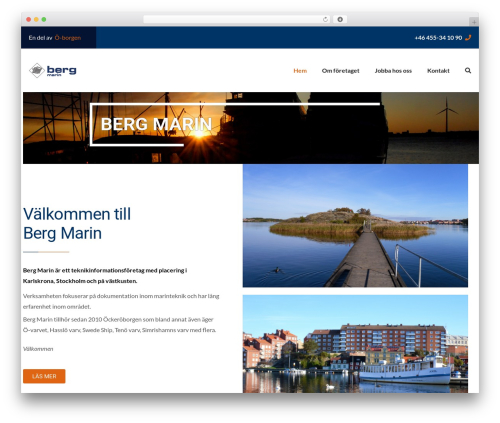This screenshot has width=500, height=423.
Task: Go to the Hem menu item
Action: (x=300, y=71)
